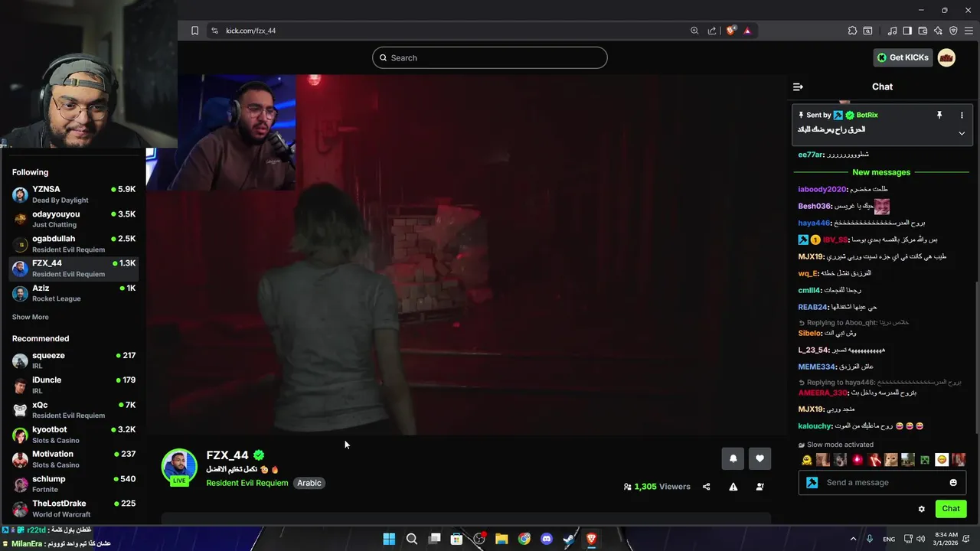Open the zoom magnifier in address bar

pos(694,31)
